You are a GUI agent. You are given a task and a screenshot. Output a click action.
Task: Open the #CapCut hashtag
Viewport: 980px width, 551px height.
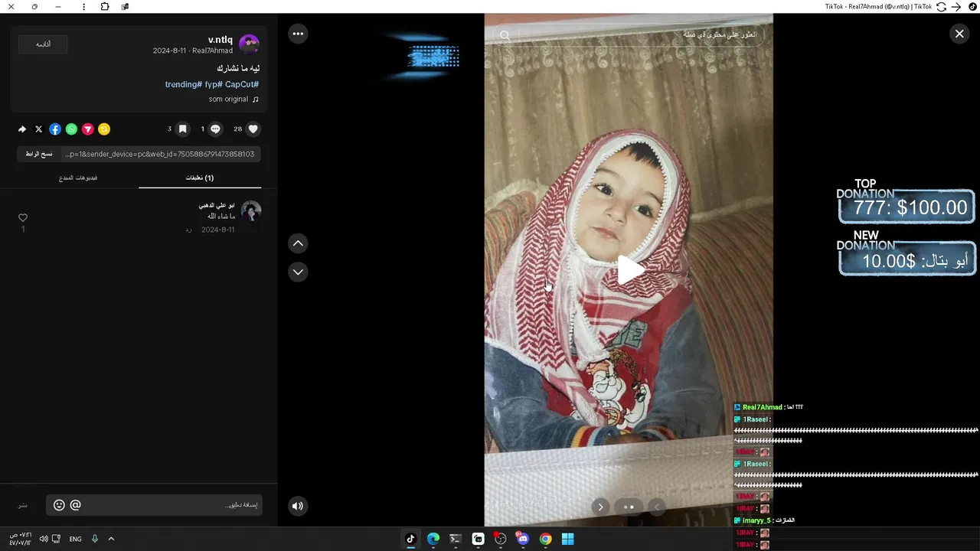coord(242,84)
